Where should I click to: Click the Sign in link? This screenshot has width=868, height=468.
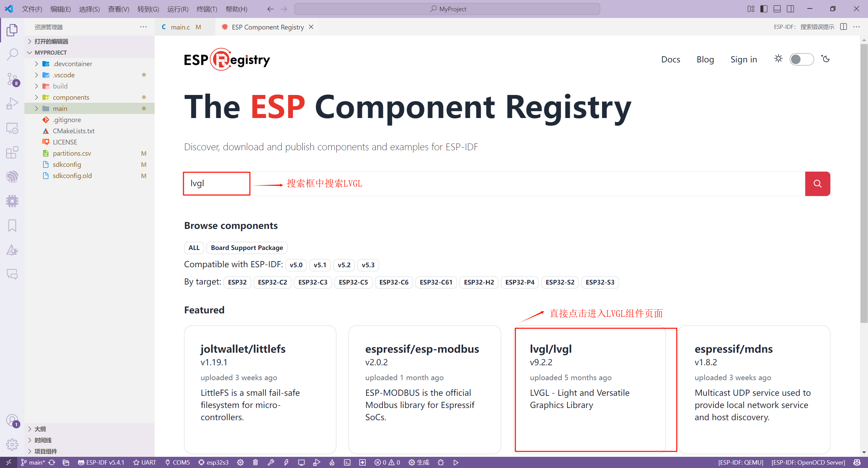[x=744, y=59]
